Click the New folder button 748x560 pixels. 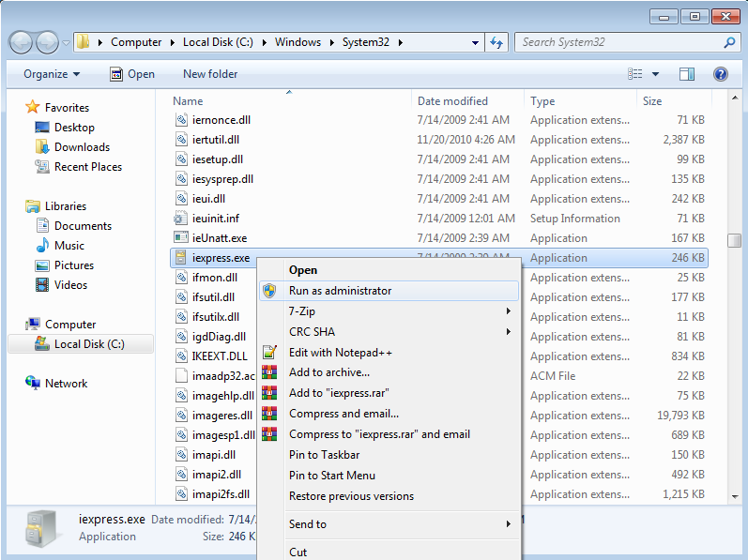tap(210, 74)
